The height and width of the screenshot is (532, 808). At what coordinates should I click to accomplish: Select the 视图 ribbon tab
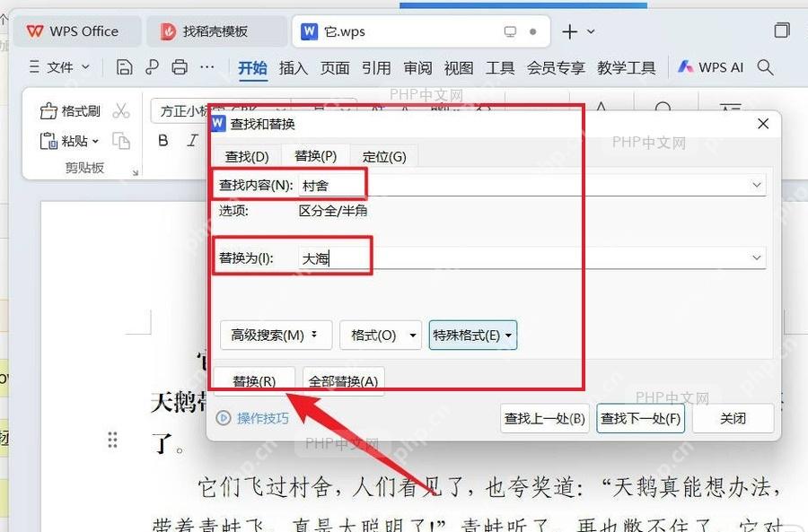pos(459,67)
